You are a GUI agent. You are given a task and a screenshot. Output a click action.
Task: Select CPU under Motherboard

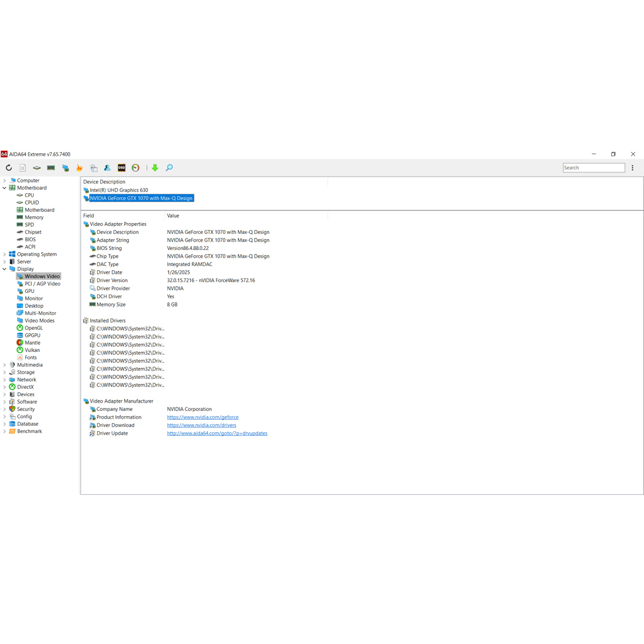(x=29, y=195)
